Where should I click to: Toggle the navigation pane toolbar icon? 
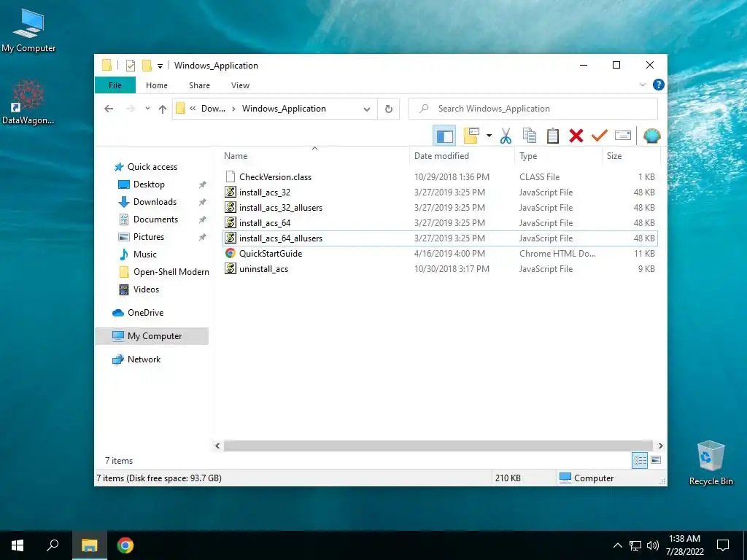tap(444, 136)
